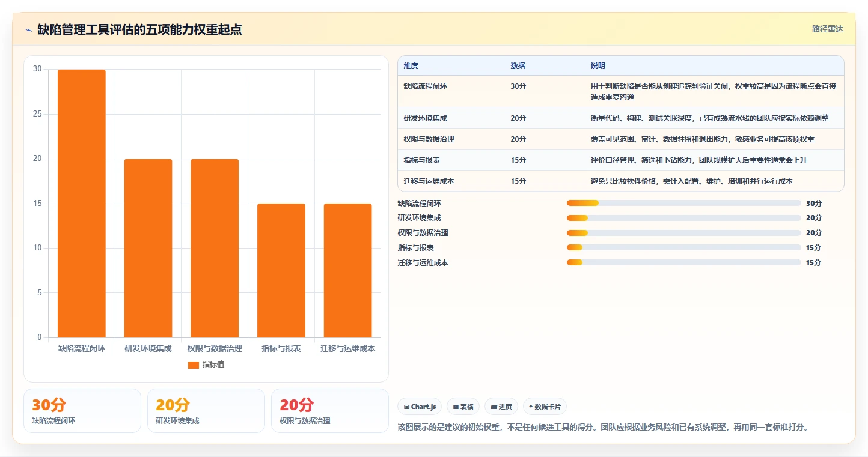Click the 权限与数据治理 bar in the chart
The width and height of the screenshot is (868, 457).
coord(215,248)
